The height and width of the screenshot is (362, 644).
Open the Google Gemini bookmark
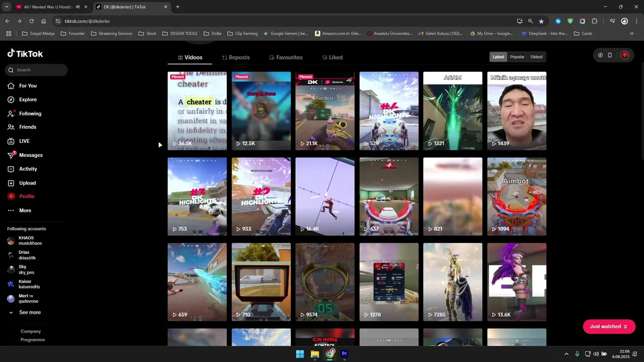coord(286,34)
